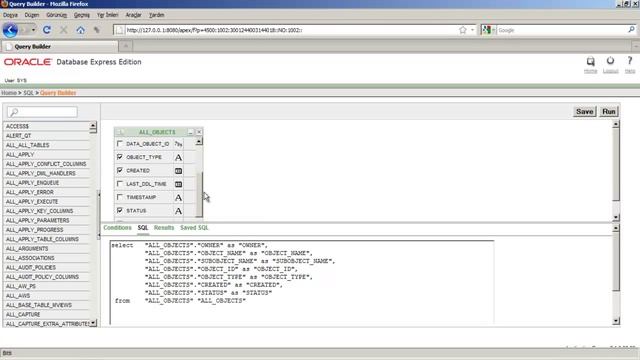Open Oracle Home icon at top right

pyautogui.click(x=590, y=62)
